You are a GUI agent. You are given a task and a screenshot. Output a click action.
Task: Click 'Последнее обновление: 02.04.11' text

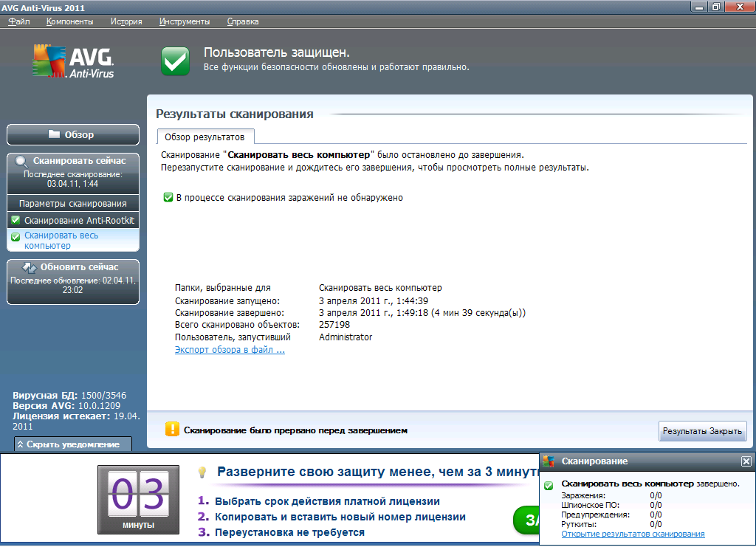[x=73, y=285]
